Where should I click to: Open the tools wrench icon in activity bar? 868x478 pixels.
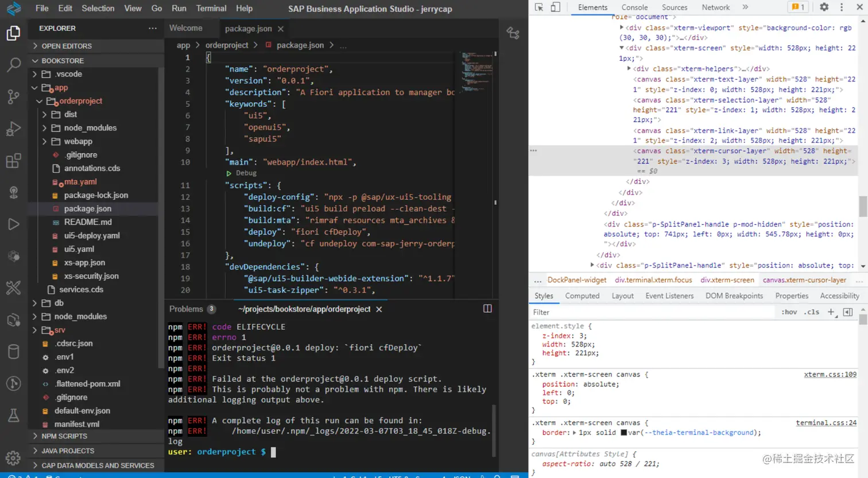pos(13,287)
